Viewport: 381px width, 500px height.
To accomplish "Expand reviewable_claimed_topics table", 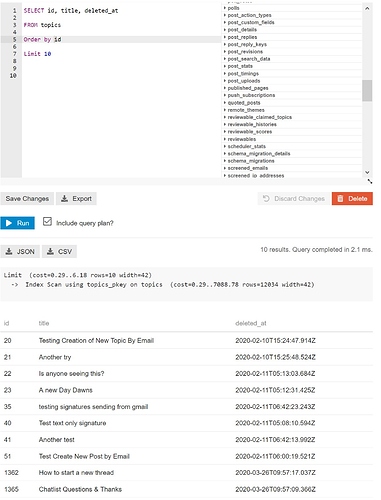I will click(258, 117).
